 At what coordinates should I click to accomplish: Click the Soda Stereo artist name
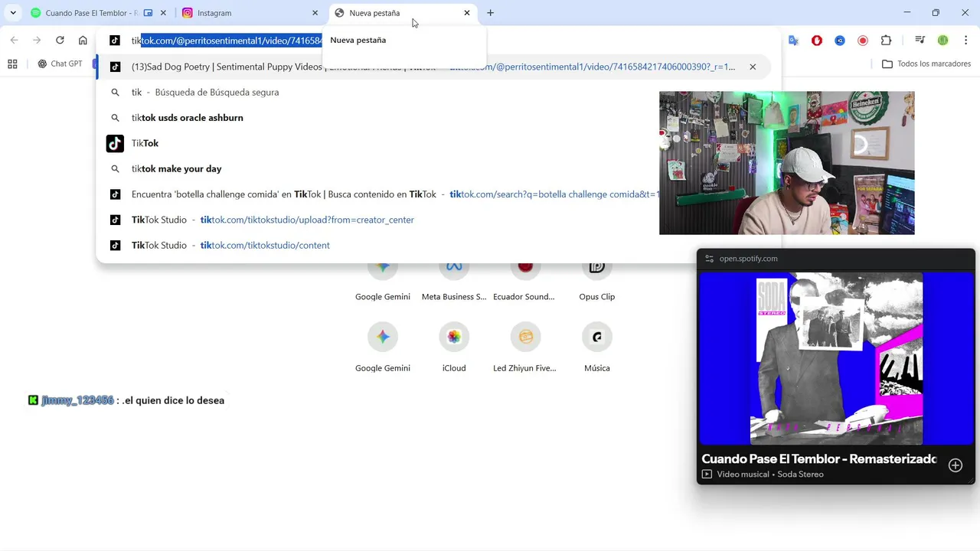click(800, 474)
